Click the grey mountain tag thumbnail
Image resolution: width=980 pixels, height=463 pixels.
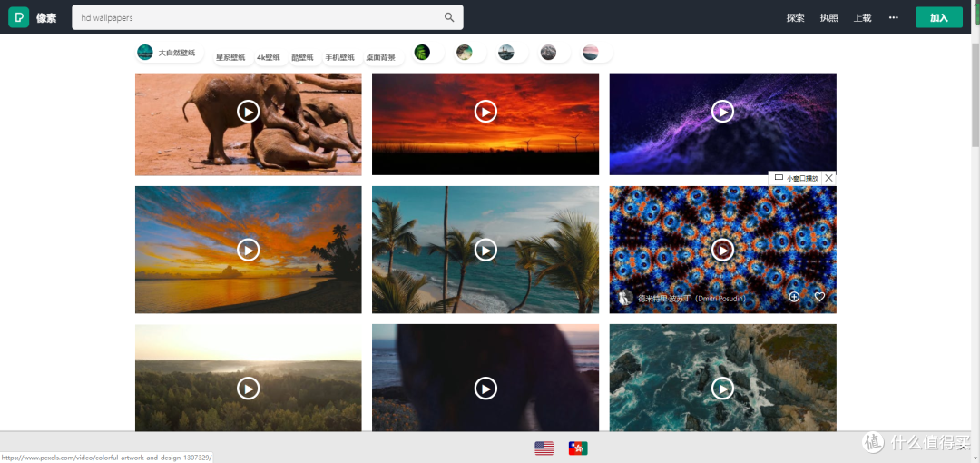point(548,53)
